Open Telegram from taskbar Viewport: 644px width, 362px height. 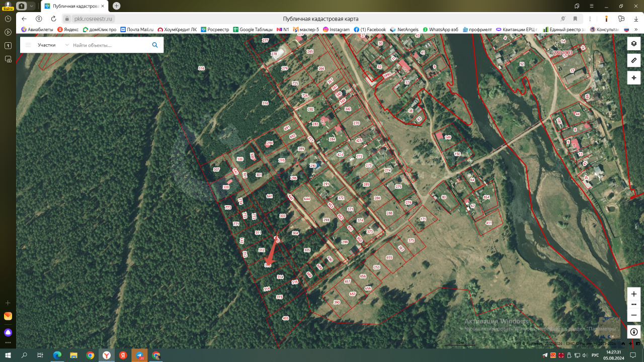click(139, 355)
